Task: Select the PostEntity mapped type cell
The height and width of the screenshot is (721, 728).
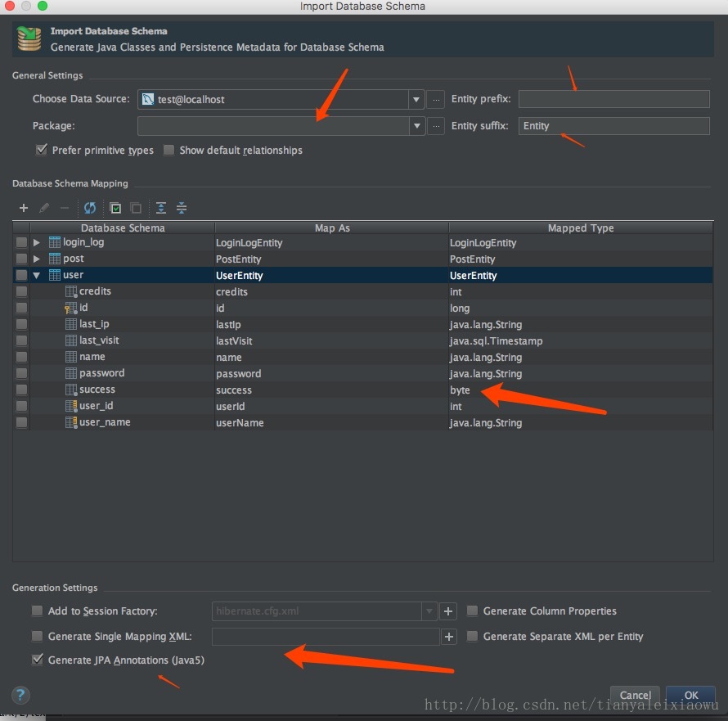Action: click(x=581, y=259)
